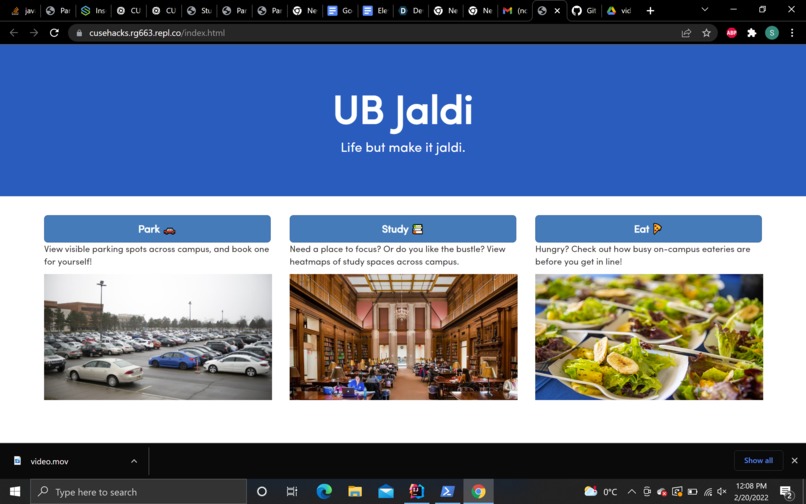Screen dimensions: 806x504
Task: Click the salad plates photo
Action: pos(649,337)
